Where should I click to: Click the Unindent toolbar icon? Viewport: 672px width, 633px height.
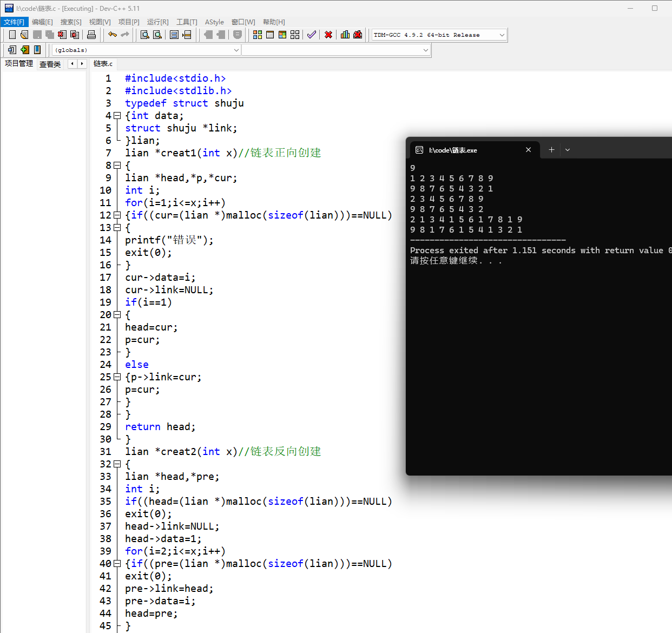tap(221, 35)
